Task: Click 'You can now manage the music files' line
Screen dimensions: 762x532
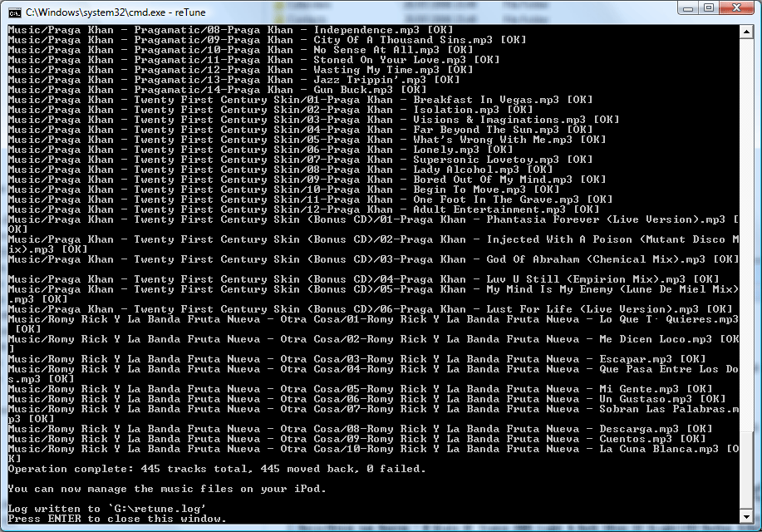Action: [x=167, y=489]
